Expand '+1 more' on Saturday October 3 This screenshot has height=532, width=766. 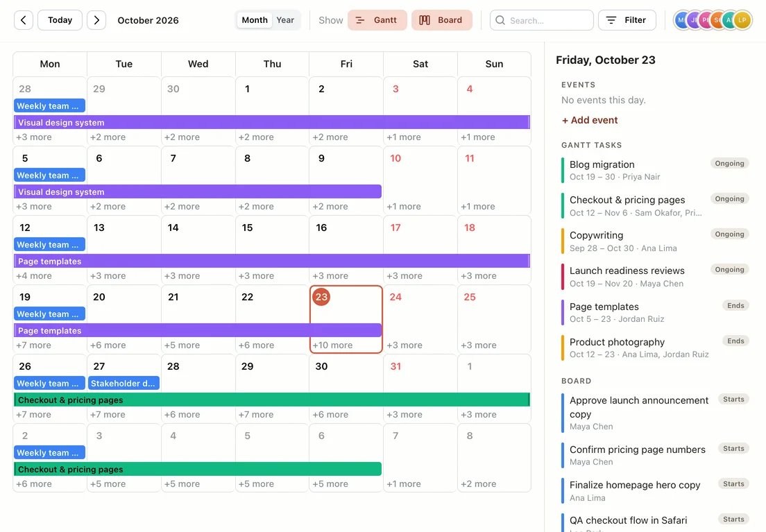click(x=404, y=137)
